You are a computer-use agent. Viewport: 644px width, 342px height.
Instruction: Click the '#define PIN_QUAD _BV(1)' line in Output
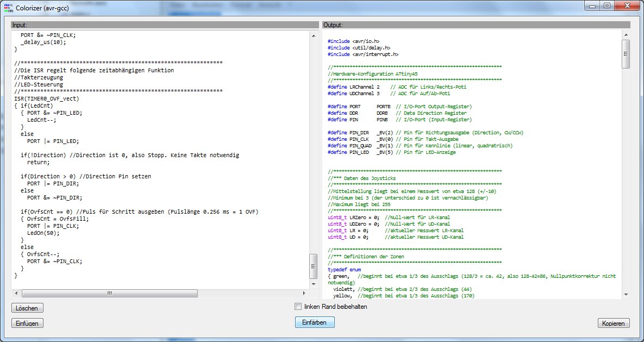pos(420,146)
